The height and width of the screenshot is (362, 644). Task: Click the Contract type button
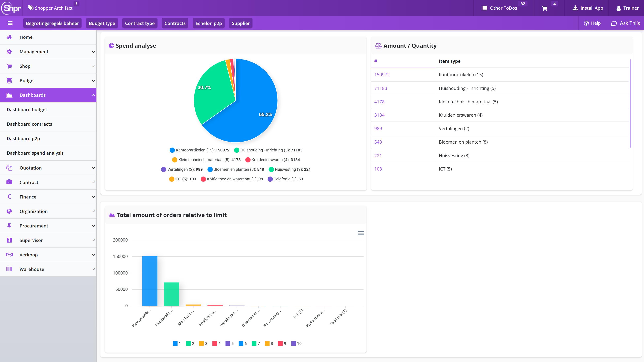click(140, 23)
